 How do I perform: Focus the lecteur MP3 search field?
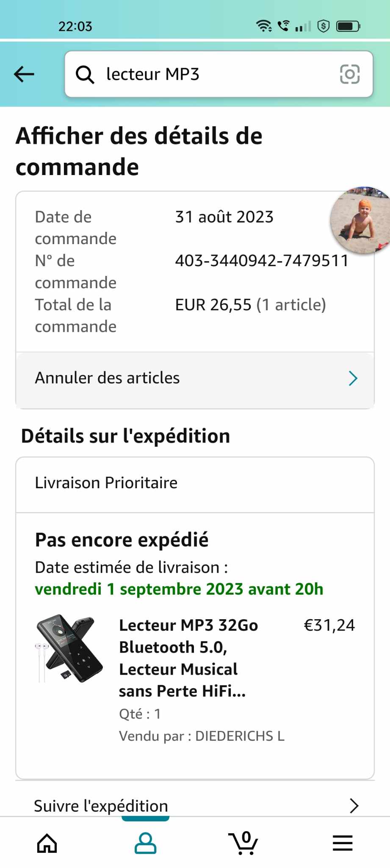212,74
